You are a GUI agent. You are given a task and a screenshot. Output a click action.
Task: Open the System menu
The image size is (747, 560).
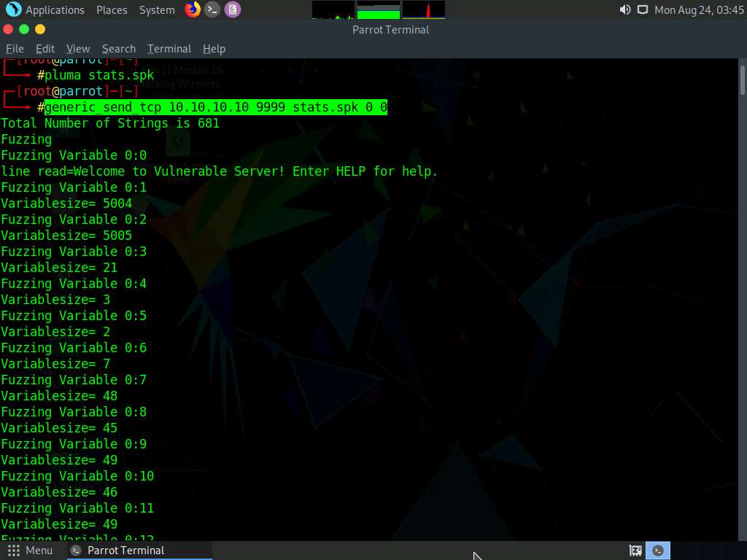coord(157,9)
